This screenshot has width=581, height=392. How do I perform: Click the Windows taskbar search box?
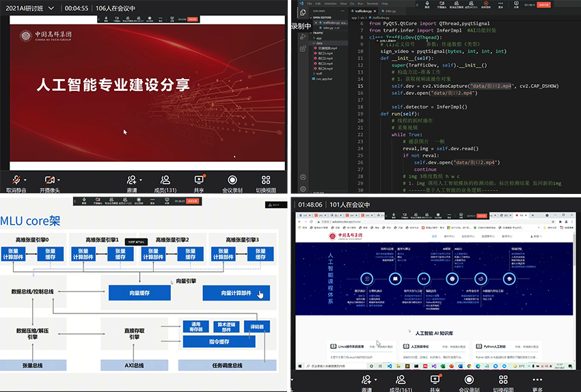click(x=328, y=366)
